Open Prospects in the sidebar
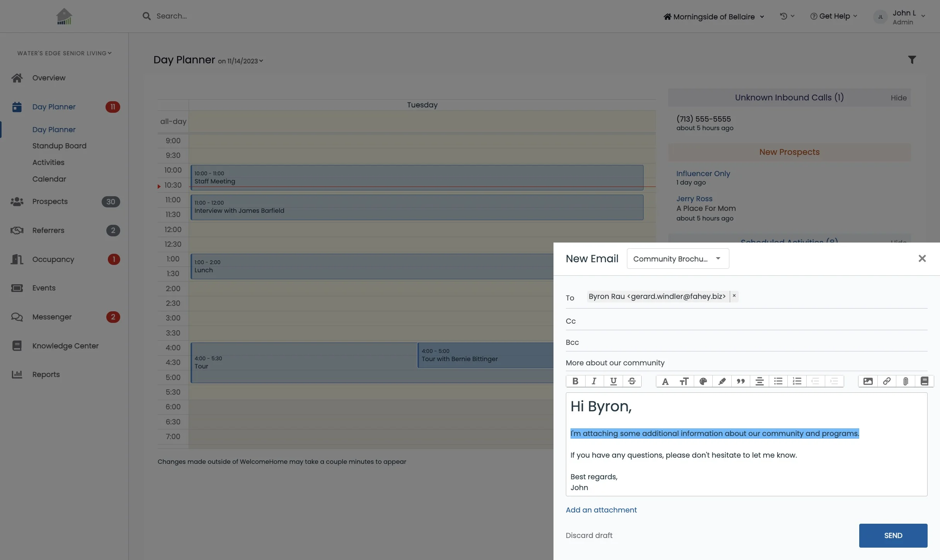 click(x=50, y=202)
